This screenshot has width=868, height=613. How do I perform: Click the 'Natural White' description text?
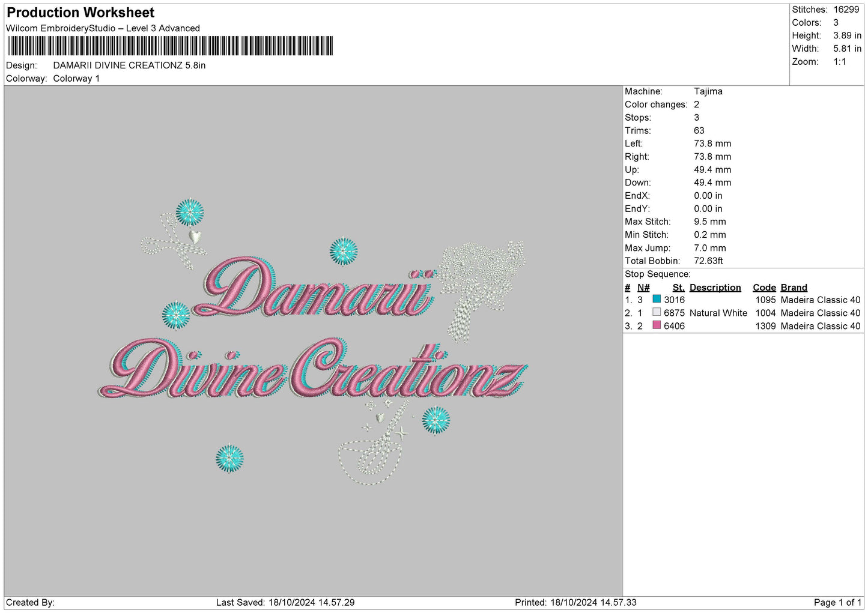[718, 313]
